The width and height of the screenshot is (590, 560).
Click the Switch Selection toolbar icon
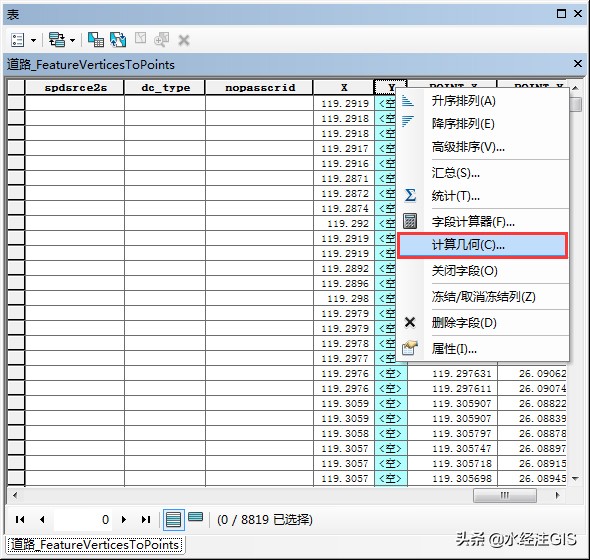pos(118,40)
